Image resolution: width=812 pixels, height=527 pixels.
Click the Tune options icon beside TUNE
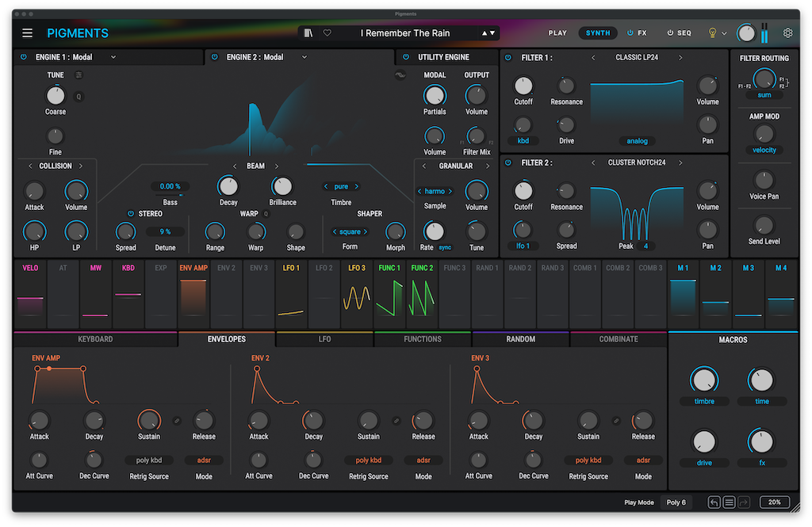tap(79, 75)
